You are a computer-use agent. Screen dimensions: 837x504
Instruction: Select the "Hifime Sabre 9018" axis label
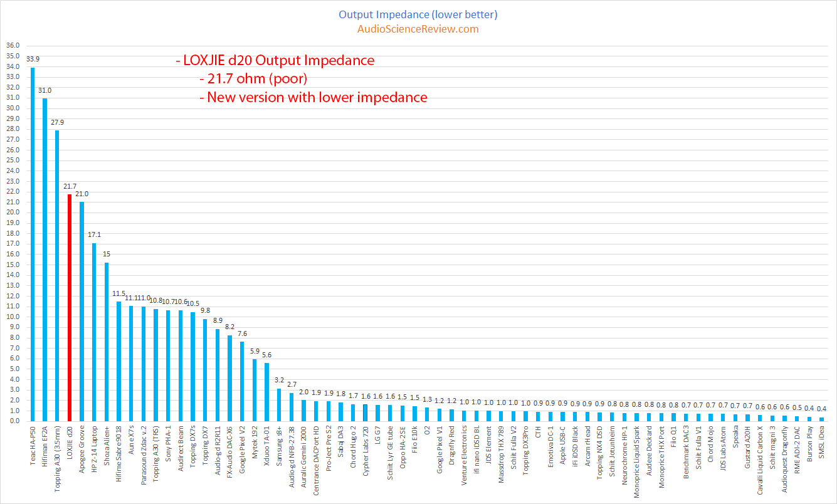click(x=118, y=454)
